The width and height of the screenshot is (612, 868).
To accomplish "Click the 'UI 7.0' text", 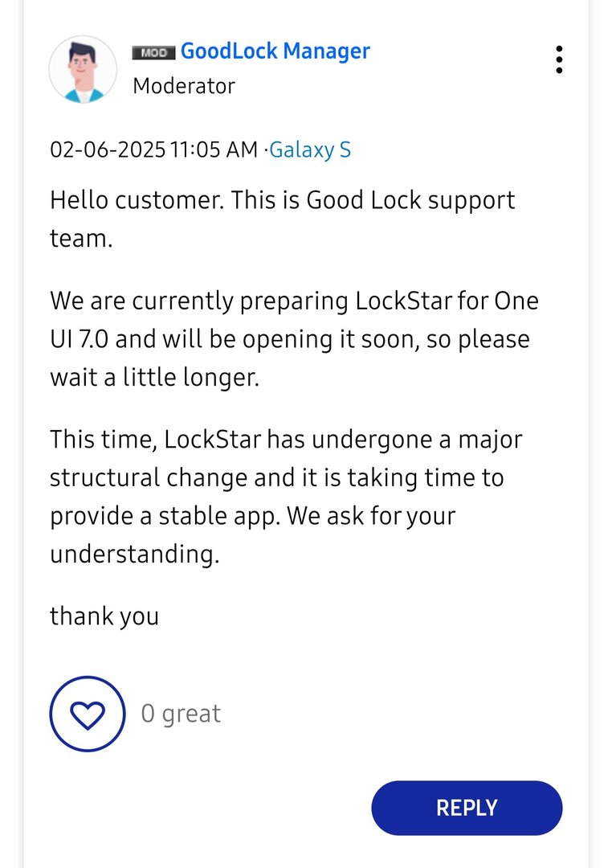I will (80, 339).
